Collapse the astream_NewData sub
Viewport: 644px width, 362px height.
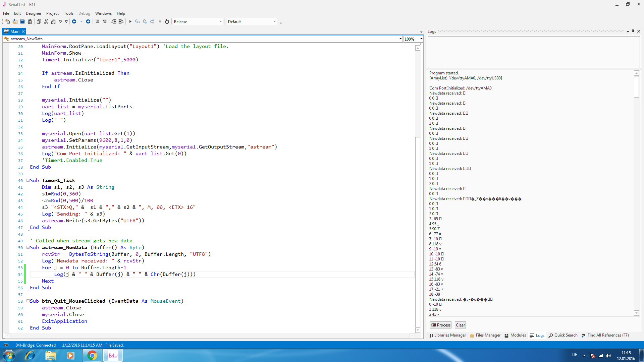[28, 247]
